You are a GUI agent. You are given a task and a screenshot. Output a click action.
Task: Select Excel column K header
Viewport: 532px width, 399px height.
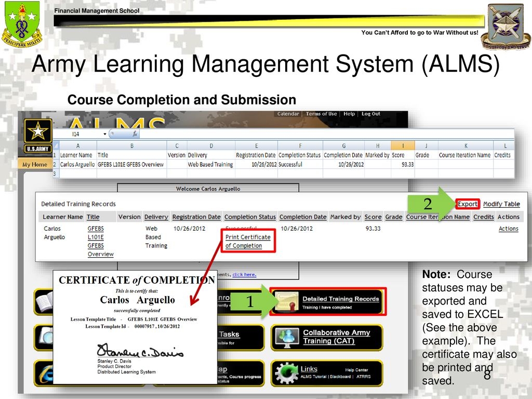pos(465,146)
